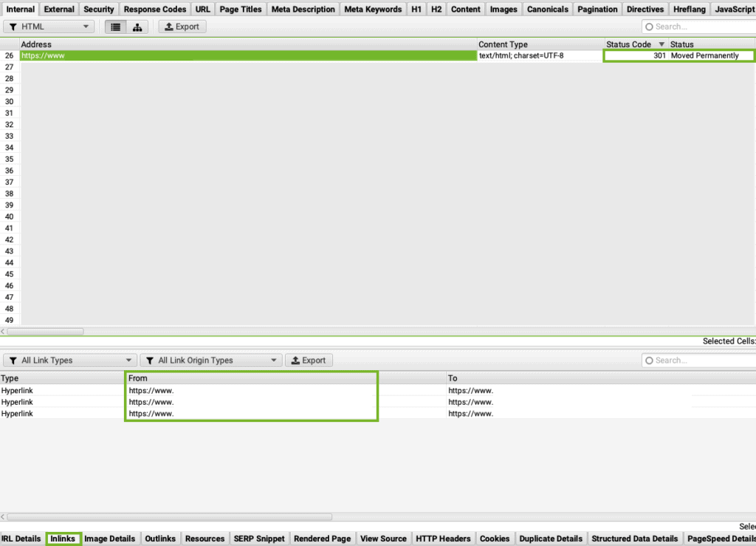Screen dimensions: 756x546
Task: Select the Outlinks bottom tab
Action: click(x=160, y=539)
